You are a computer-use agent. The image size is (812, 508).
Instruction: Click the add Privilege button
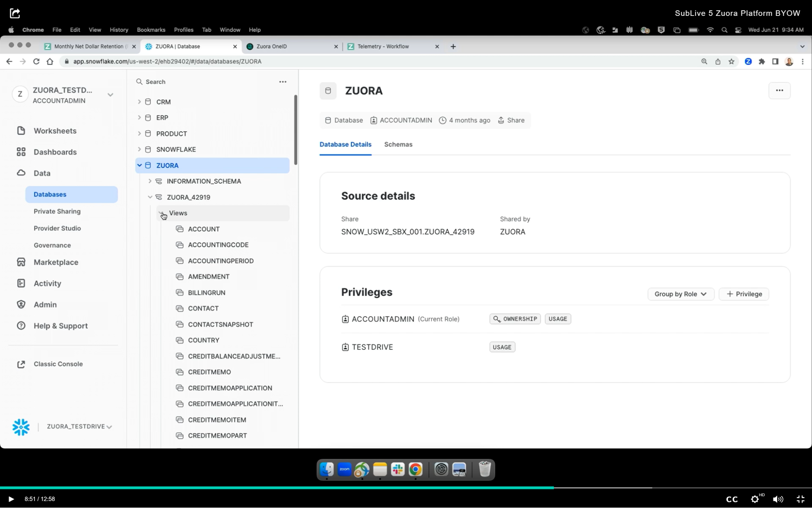(744, 294)
